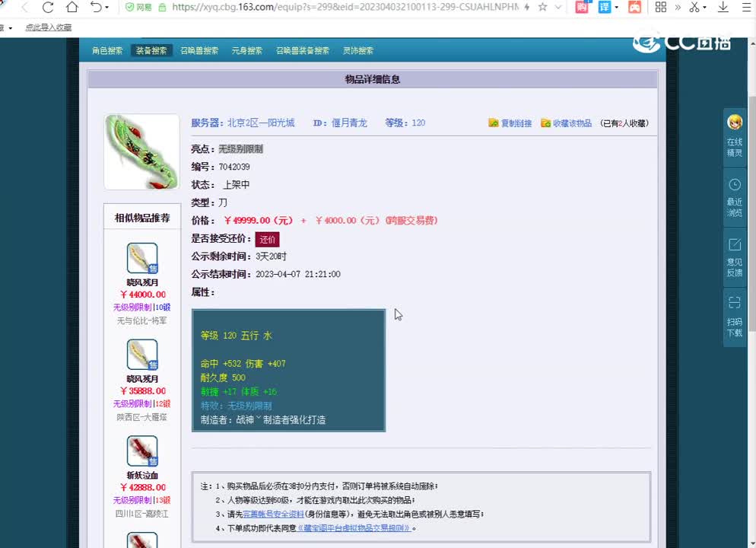Click the 复制链接 copy link button

(x=510, y=123)
